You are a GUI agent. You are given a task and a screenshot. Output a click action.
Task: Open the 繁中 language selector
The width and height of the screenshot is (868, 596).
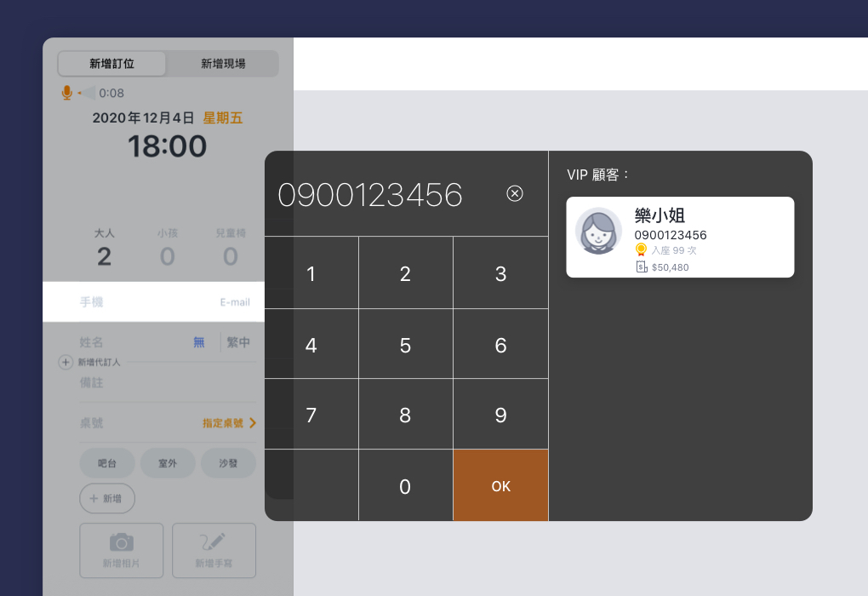tap(238, 342)
